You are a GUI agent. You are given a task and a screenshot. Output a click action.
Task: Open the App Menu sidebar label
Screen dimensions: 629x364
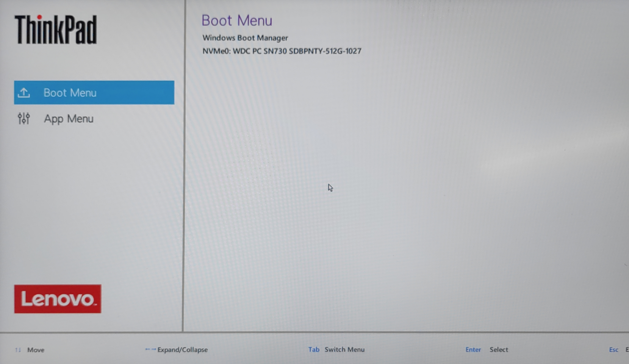click(x=69, y=119)
